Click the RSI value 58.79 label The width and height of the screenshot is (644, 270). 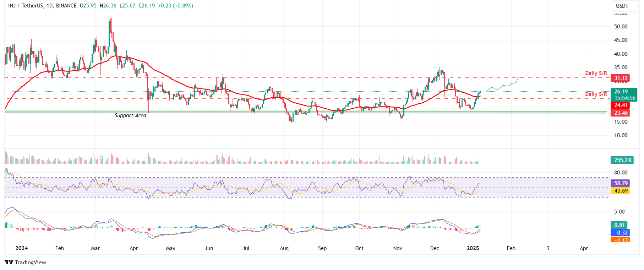pos(620,183)
